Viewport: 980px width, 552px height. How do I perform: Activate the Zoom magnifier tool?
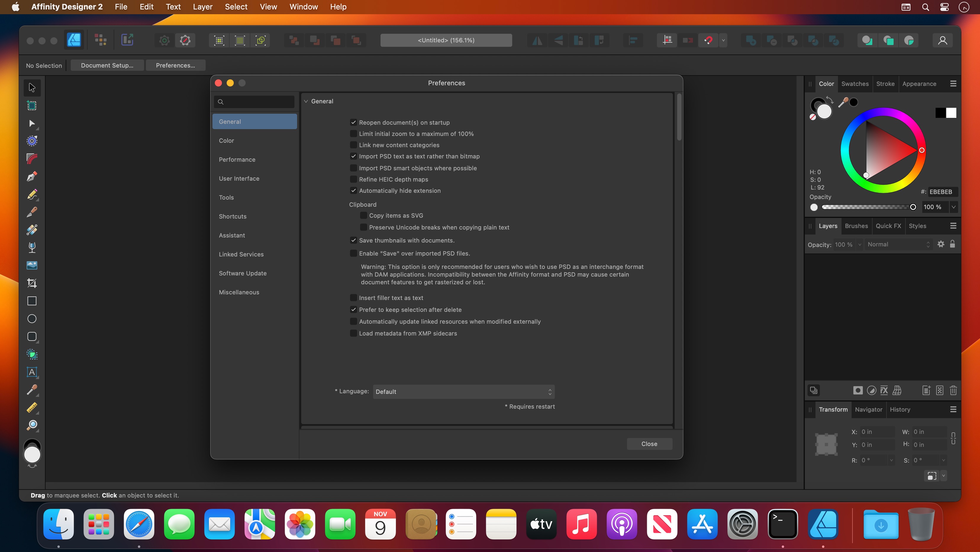point(32,425)
